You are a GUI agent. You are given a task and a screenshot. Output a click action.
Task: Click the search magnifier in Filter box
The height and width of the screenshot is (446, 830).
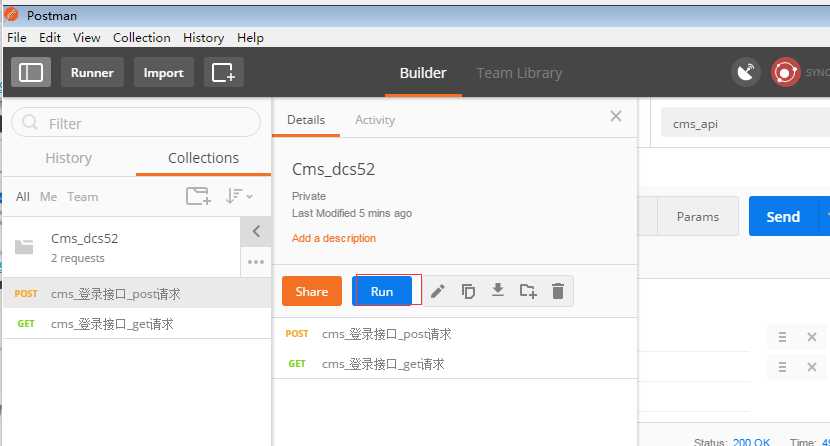click(x=30, y=123)
